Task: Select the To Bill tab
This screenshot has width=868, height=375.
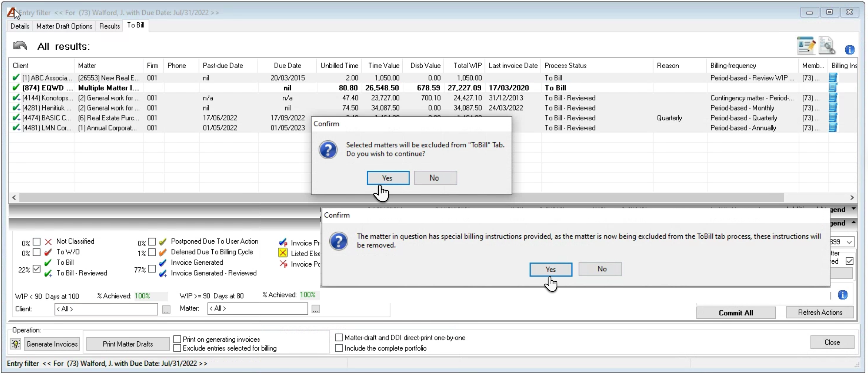Action: (x=136, y=25)
